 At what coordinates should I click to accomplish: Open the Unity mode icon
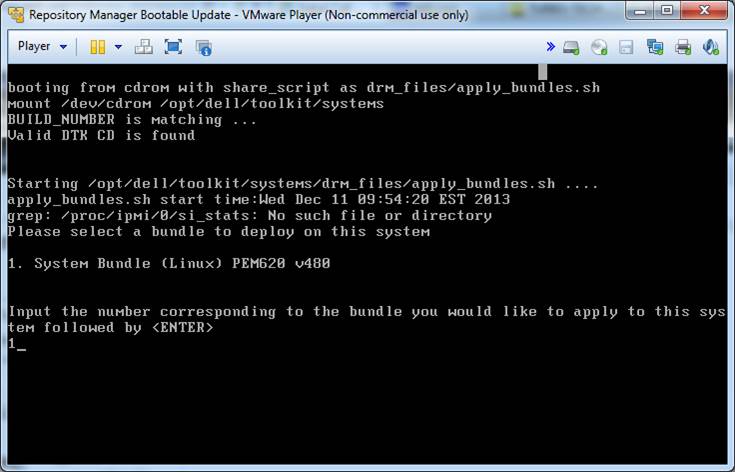(x=204, y=48)
